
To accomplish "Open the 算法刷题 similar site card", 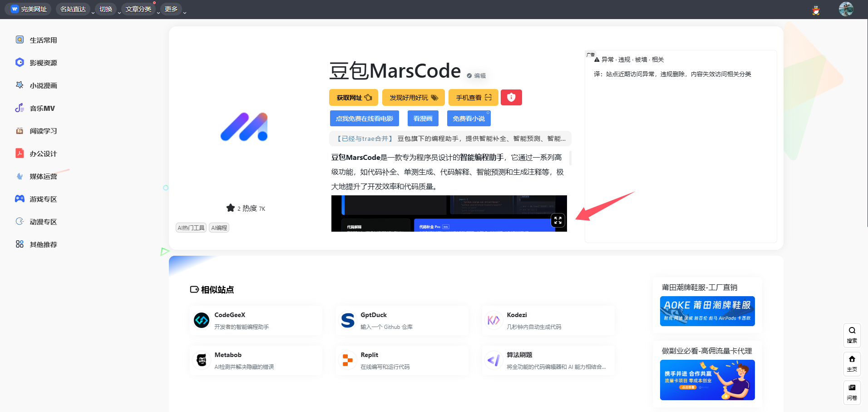I will click(x=548, y=361).
